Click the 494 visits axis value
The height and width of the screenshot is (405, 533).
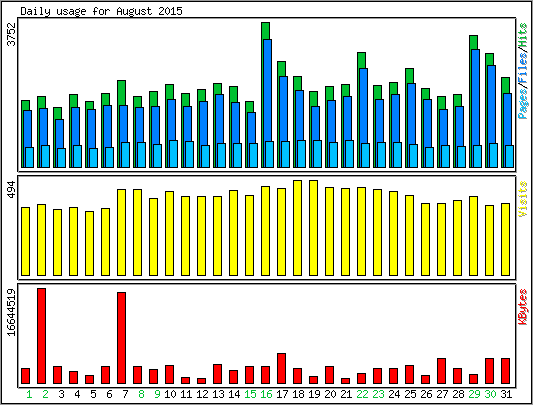[12, 189]
